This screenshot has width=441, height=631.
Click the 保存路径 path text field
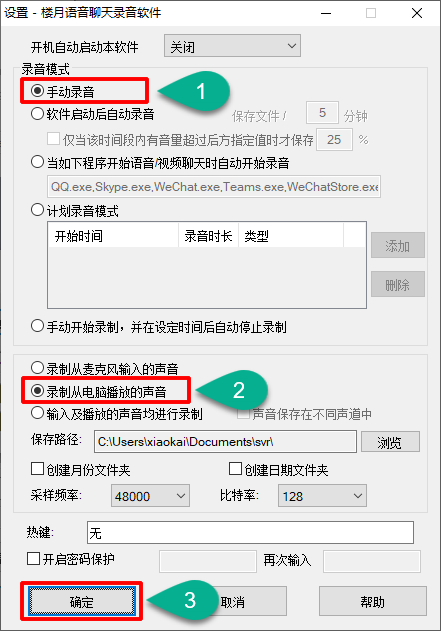tap(225, 441)
